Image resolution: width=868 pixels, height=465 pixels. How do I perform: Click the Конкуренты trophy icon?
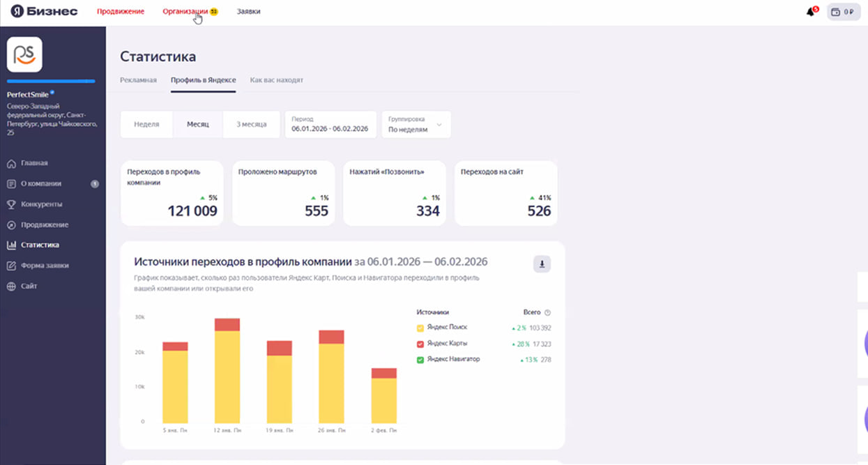(11, 204)
